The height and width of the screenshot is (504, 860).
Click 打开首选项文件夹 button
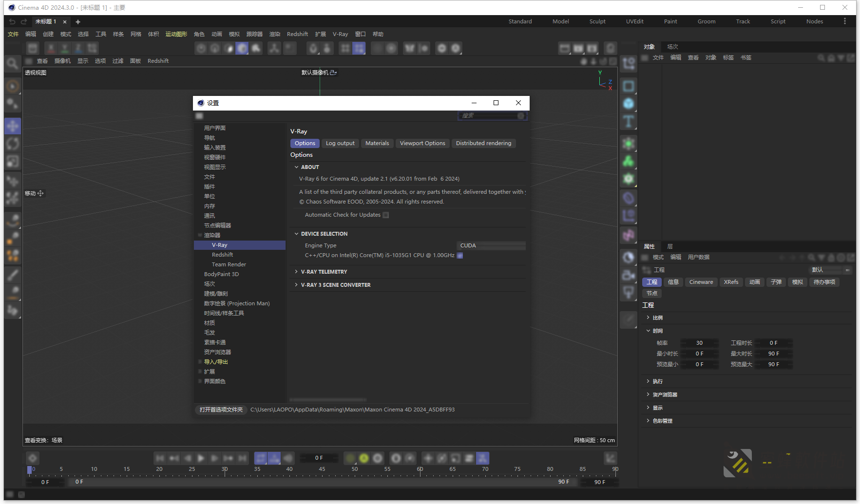(221, 410)
